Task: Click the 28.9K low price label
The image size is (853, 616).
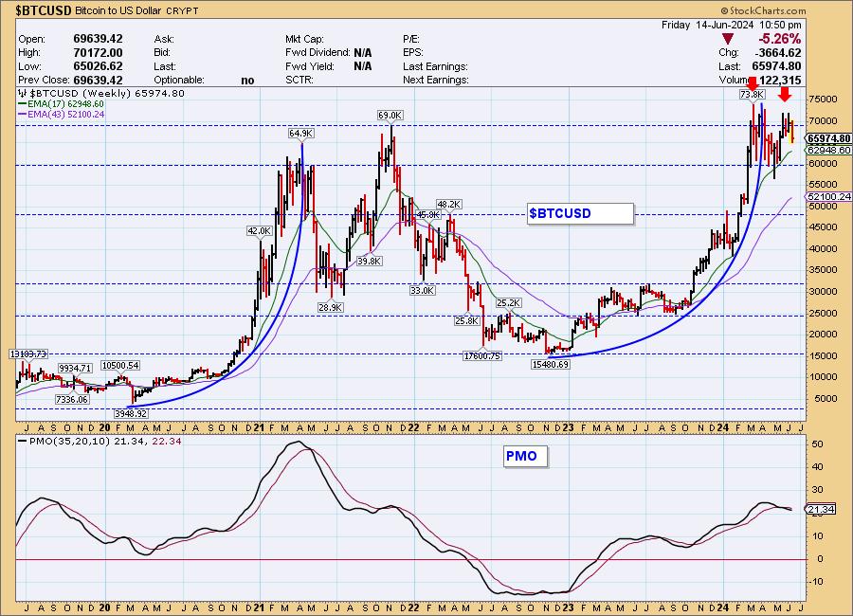Action: tap(330, 307)
